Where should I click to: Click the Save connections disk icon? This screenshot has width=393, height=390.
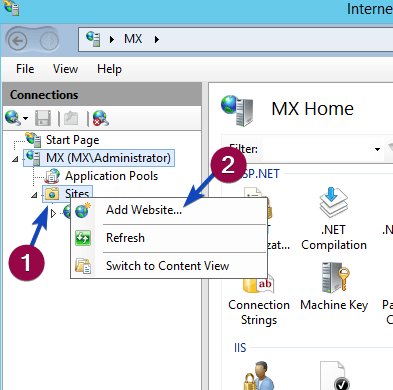(x=43, y=118)
